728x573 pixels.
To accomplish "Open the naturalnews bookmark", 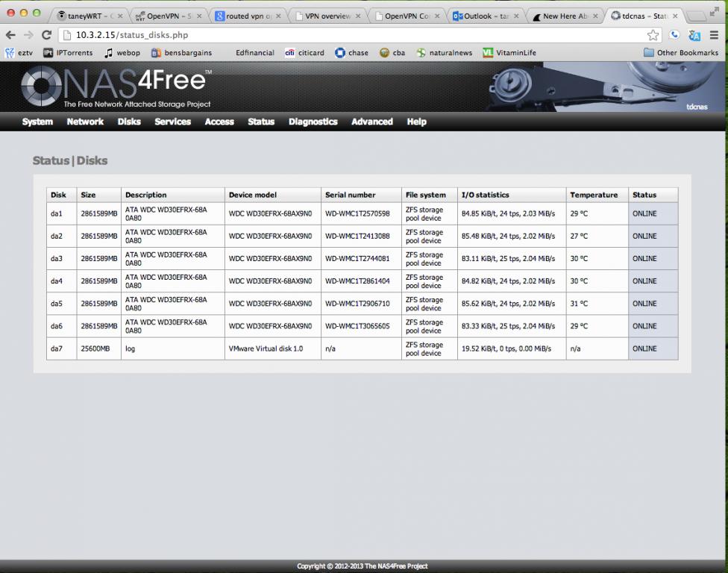I will coord(445,53).
